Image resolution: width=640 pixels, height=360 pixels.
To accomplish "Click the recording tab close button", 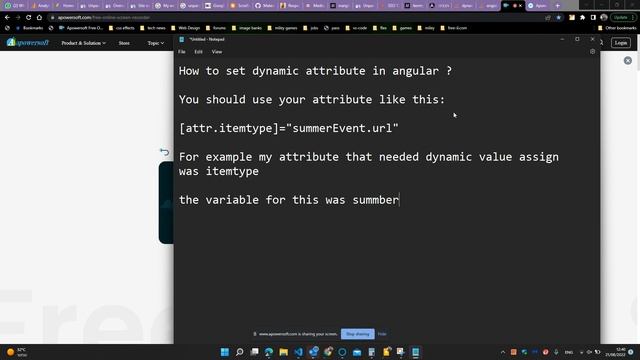I will coord(520,6).
